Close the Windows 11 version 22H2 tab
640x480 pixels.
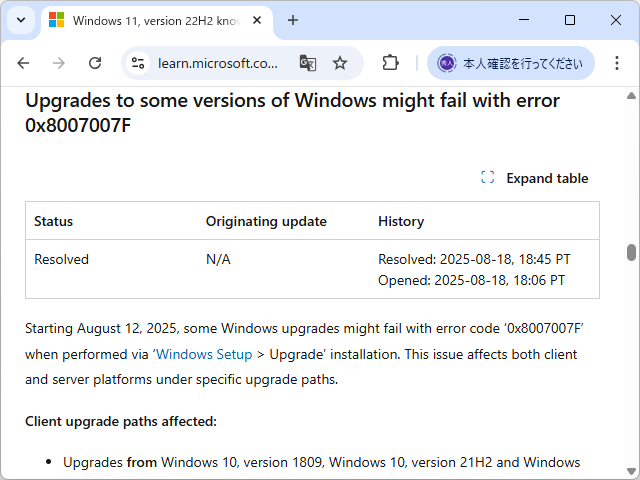pyautogui.click(x=259, y=20)
